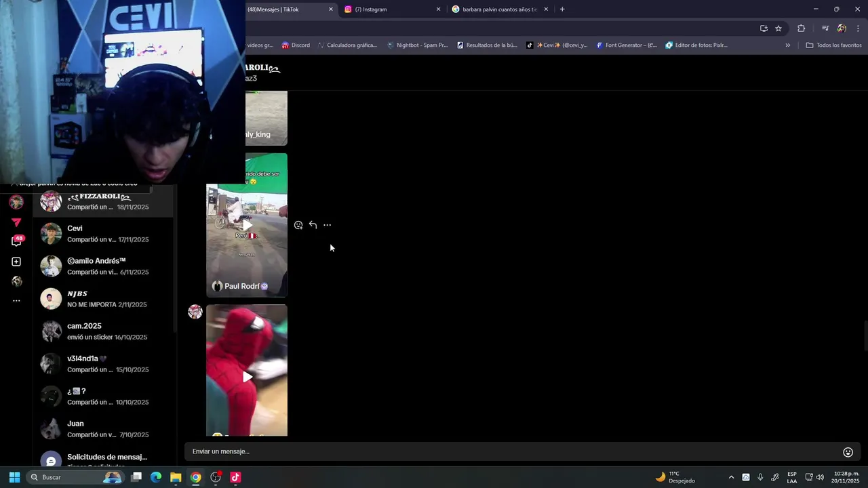Open the v3l4nd1a conversation
Viewport: 868px width, 488px height.
coord(103,364)
